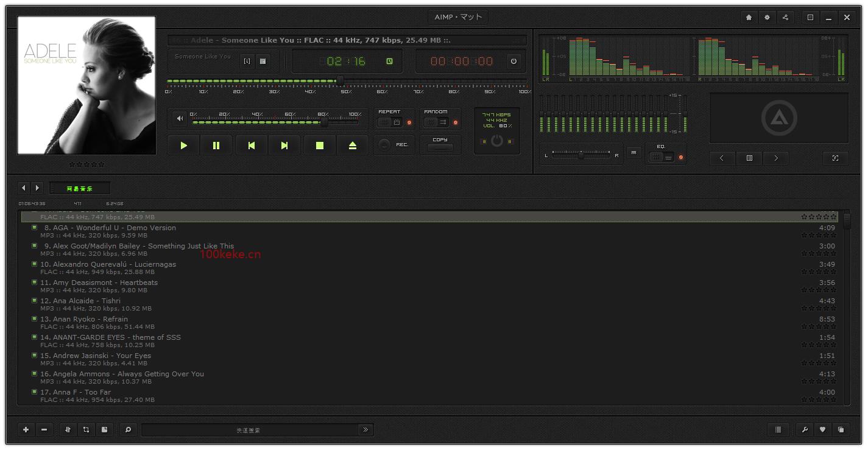Click the COPY button

440,147
